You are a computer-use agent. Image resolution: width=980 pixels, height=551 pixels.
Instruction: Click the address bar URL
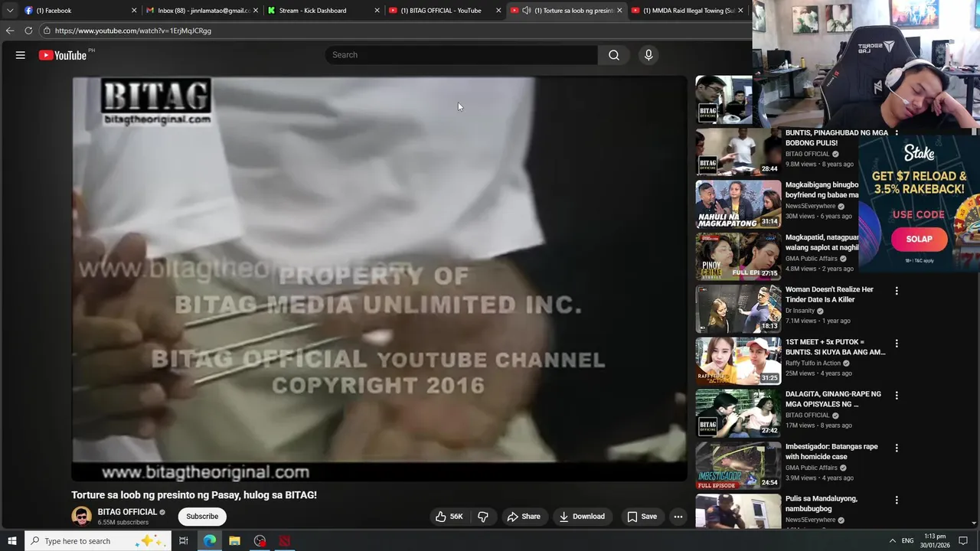coord(133,31)
